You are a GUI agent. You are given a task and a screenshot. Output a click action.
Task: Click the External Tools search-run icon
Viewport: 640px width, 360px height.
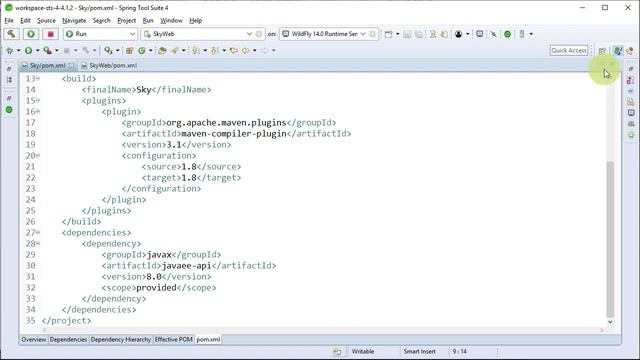[108, 51]
